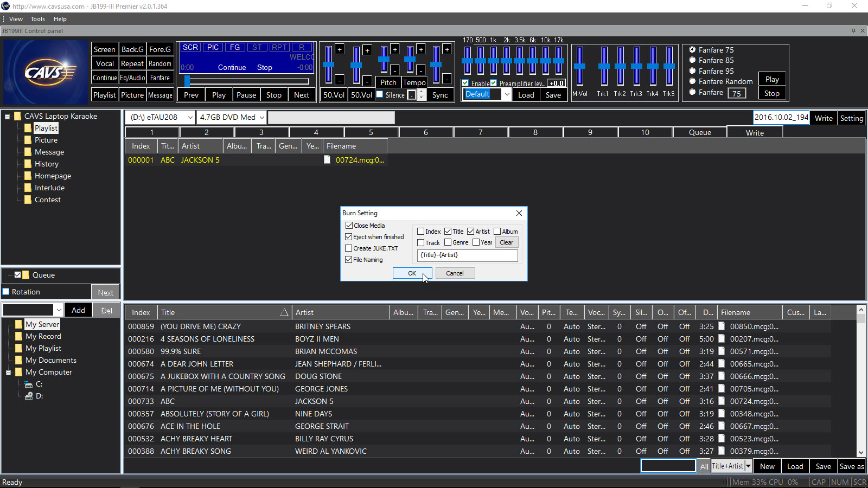Select Fanfare 85 radio button

pyautogui.click(x=692, y=60)
